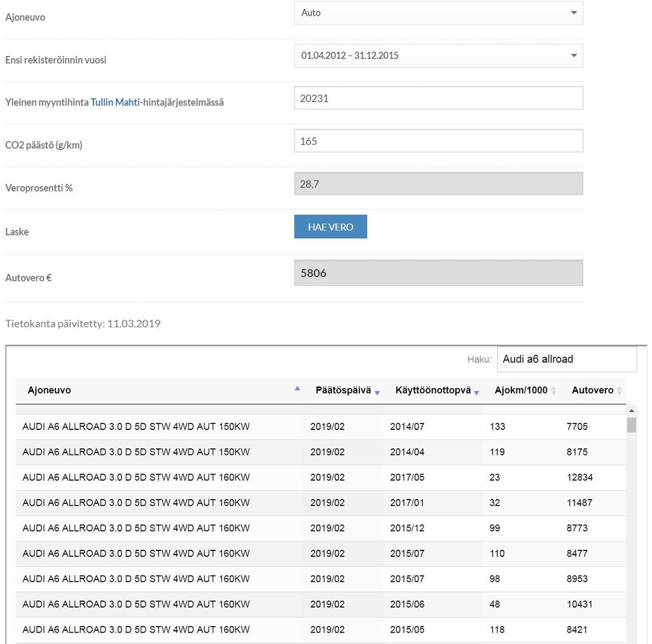The image size is (652, 644).
Task: Click the table's vertical scrollbar thumb
Action: (632, 425)
